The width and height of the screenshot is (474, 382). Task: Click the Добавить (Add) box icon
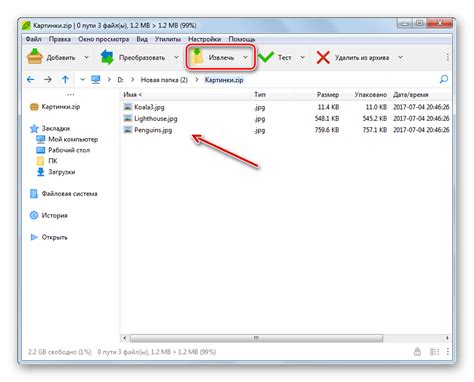click(35, 57)
